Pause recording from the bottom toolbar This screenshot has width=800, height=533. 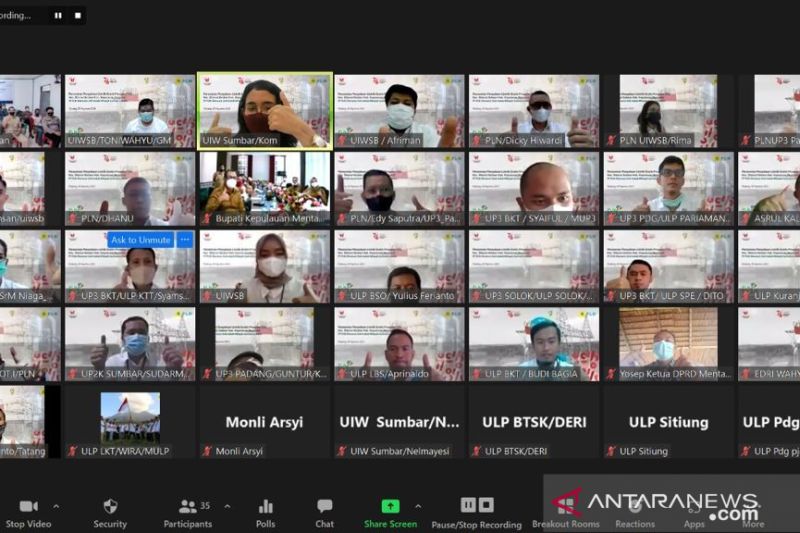click(468, 505)
